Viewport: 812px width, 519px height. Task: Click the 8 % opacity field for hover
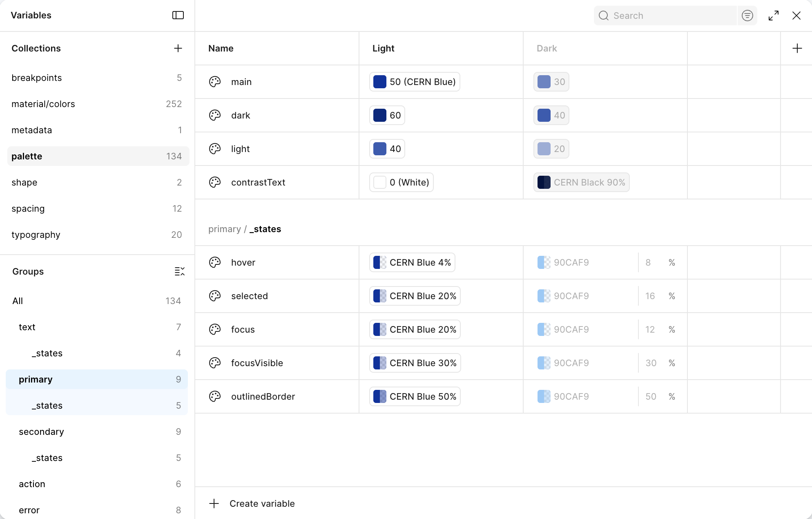(660, 262)
